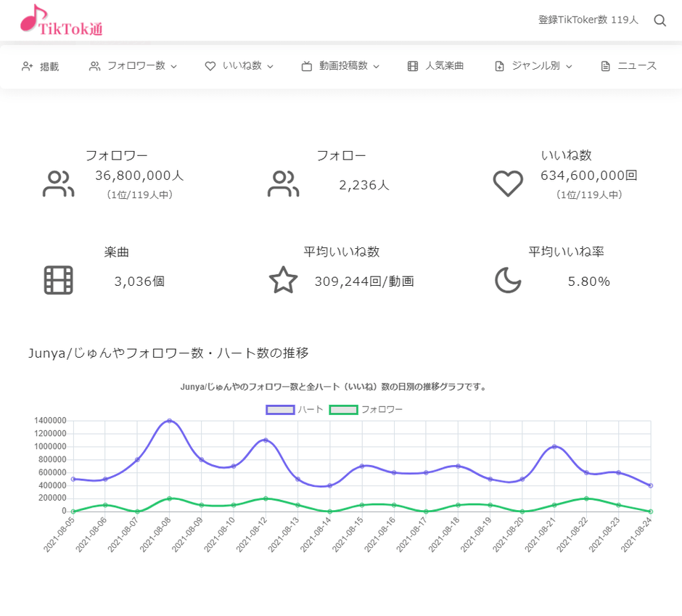The height and width of the screenshot is (616, 682).
Task: Click the 掲載 navigation link
Action: [41, 67]
